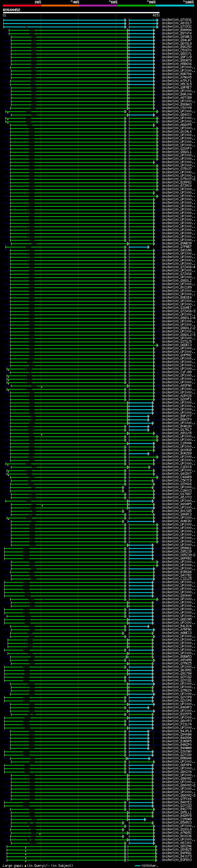This screenshot has height=868, width=197.
Task: Click the cyan ~100% identity legend segment
Action: click(175, 6)
